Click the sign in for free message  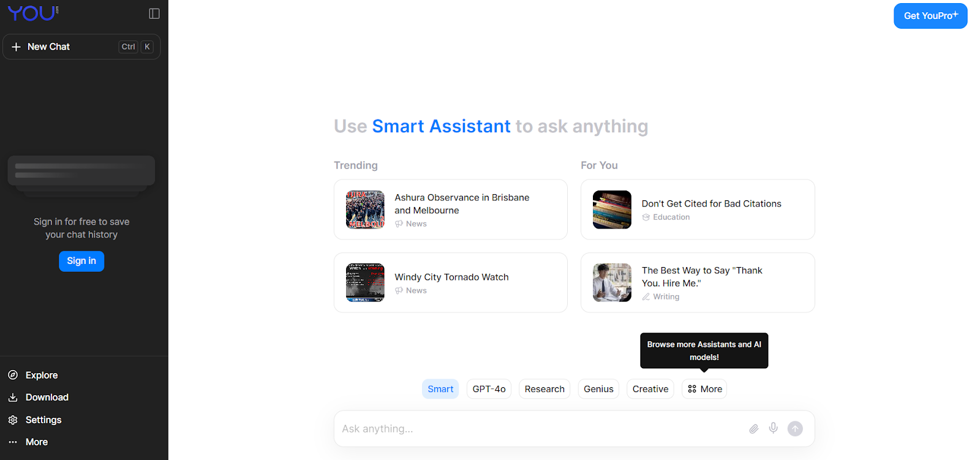coord(81,228)
